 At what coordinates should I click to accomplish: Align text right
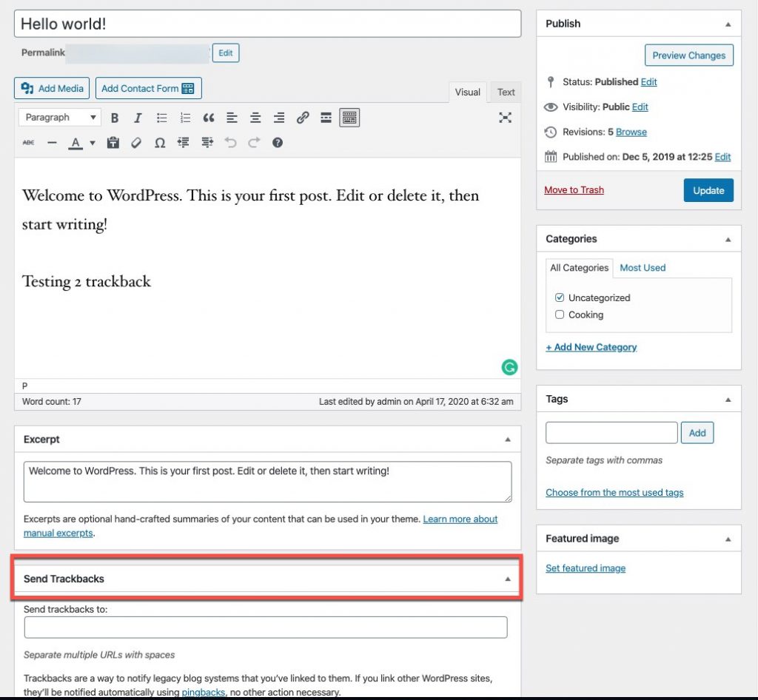279,118
